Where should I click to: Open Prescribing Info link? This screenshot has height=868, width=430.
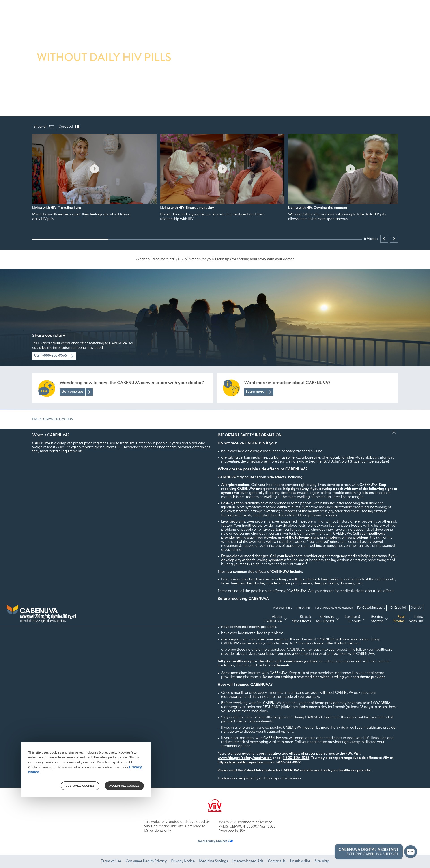[282, 607]
